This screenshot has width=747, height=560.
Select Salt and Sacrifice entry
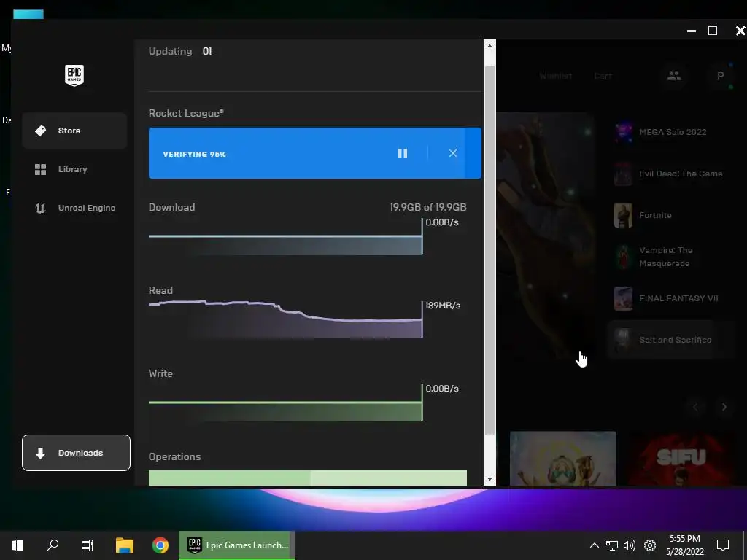point(672,340)
